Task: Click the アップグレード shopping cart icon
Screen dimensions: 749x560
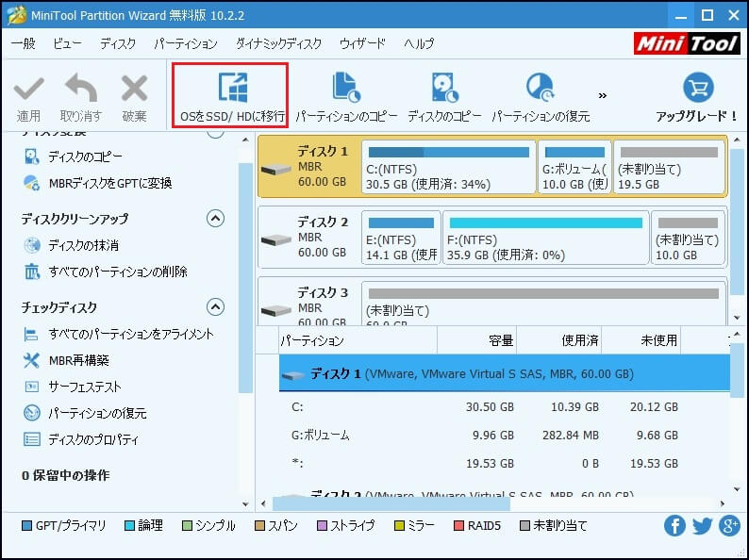Action: pos(698,88)
